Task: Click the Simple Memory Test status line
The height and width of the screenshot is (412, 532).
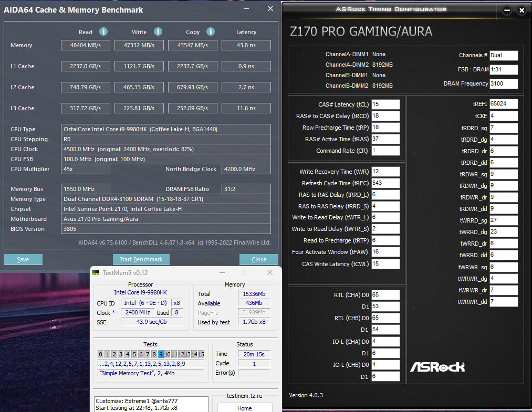Action: (151, 373)
